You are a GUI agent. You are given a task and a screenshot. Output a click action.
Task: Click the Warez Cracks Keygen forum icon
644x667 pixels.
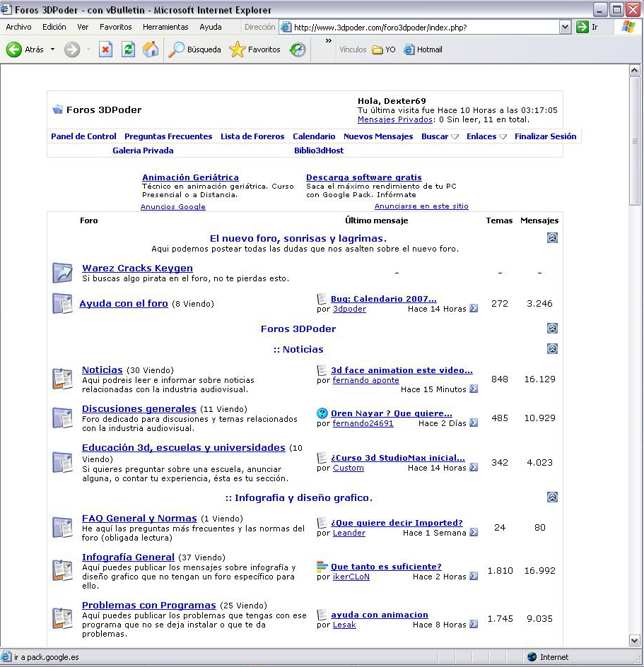(63, 273)
